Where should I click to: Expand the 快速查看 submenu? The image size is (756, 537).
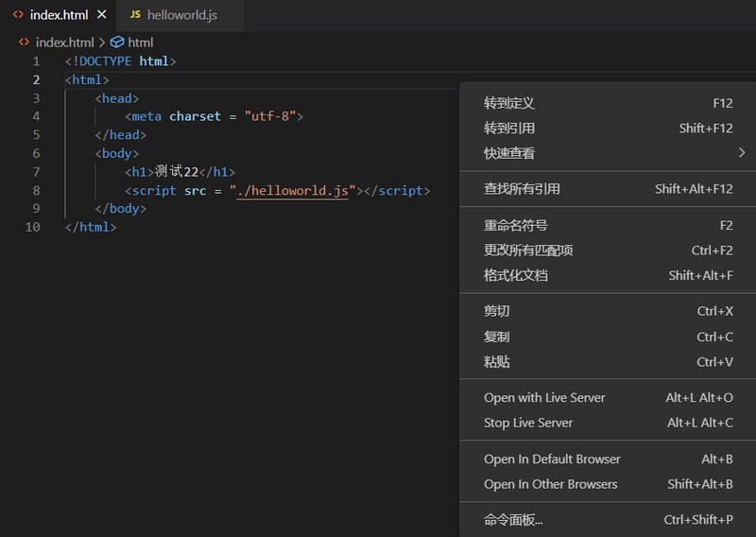click(608, 153)
